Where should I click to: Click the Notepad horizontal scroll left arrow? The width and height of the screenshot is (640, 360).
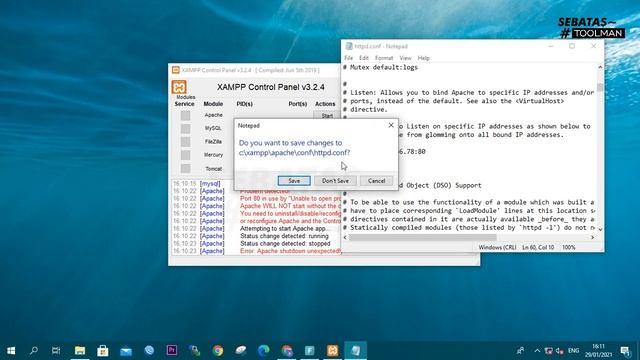point(345,237)
